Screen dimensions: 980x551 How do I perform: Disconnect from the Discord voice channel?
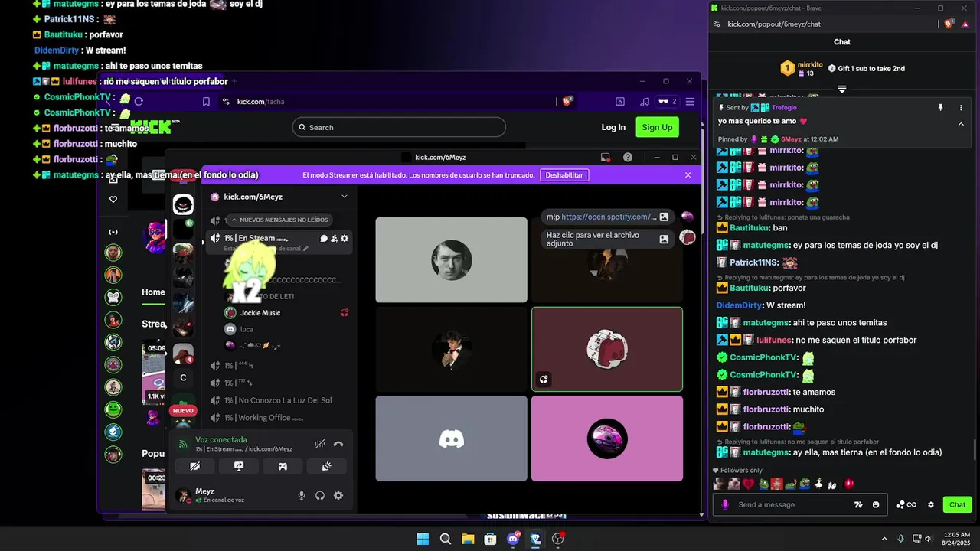pyautogui.click(x=338, y=444)
